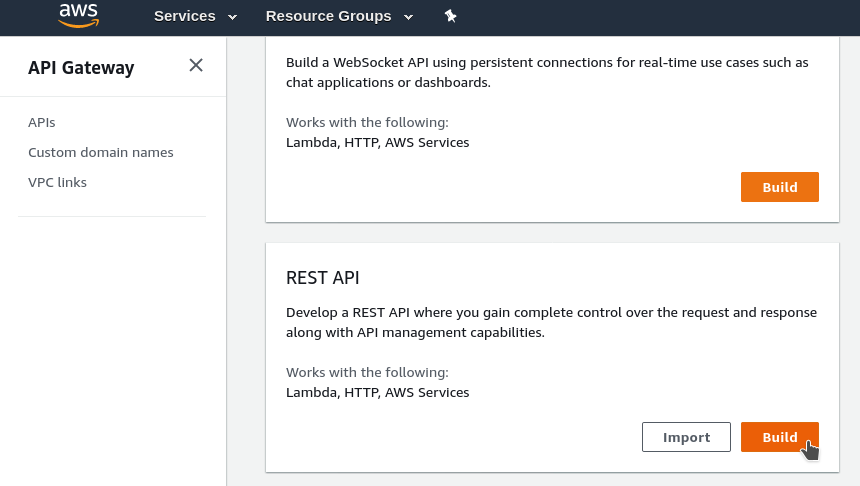
Task: Expand the Services dropdown arrow
Action: click(x=233, y=17)
